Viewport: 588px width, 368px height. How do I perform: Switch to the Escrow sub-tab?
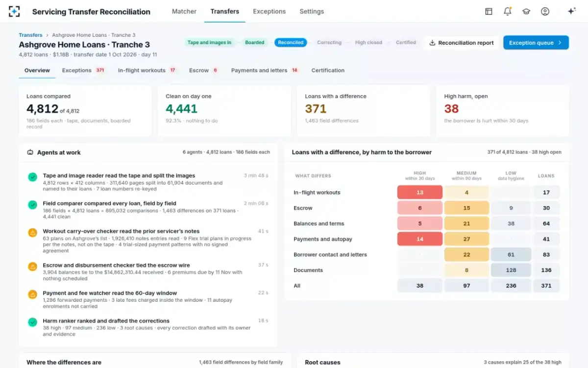204,70
